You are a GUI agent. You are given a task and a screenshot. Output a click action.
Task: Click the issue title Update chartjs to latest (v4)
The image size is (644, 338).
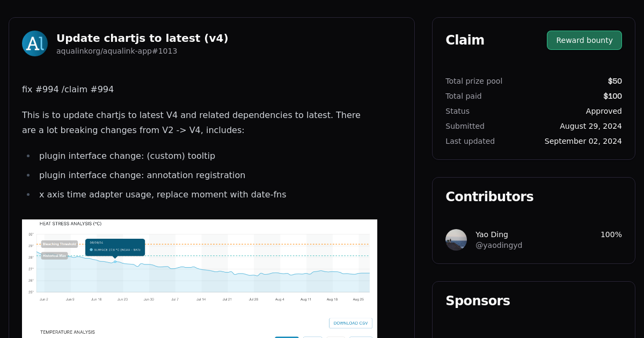(x=142, y=38)
